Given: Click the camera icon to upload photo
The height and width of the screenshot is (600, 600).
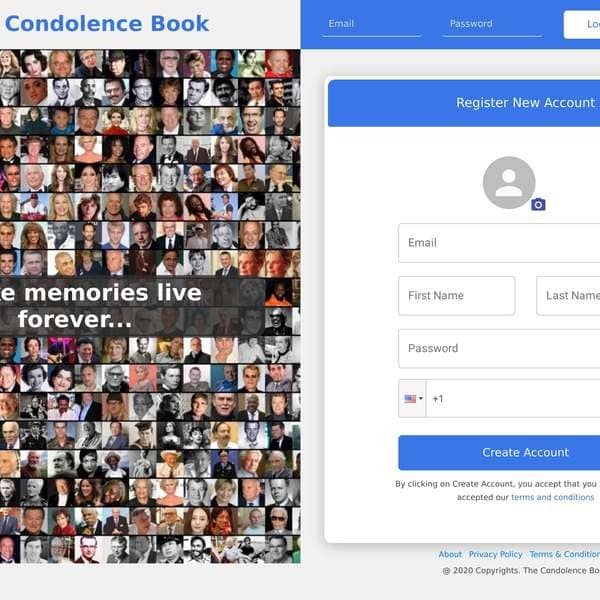Looking at the screenshot, I should click(x=538, y=205).
